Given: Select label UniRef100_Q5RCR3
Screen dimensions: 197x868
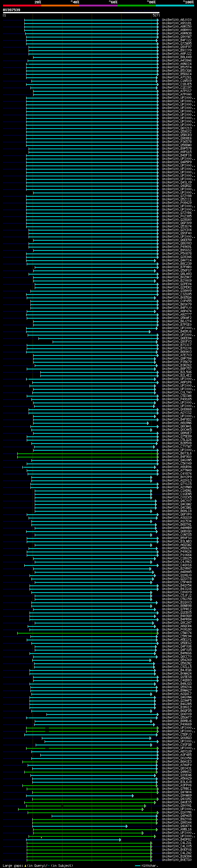Looking at the screenshot, I should point(177,135).
